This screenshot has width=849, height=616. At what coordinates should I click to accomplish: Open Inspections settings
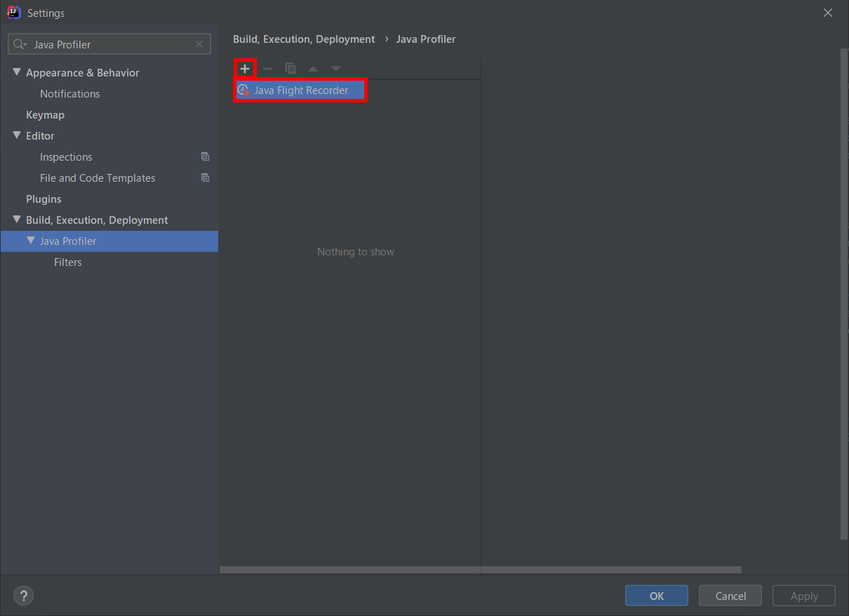point(66,157)
